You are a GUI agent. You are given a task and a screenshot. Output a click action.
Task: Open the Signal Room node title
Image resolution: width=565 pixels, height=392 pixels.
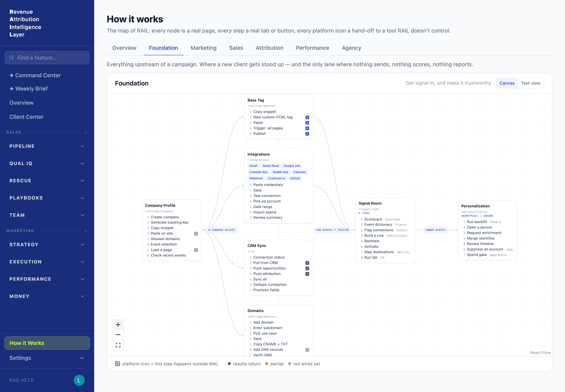370,203
